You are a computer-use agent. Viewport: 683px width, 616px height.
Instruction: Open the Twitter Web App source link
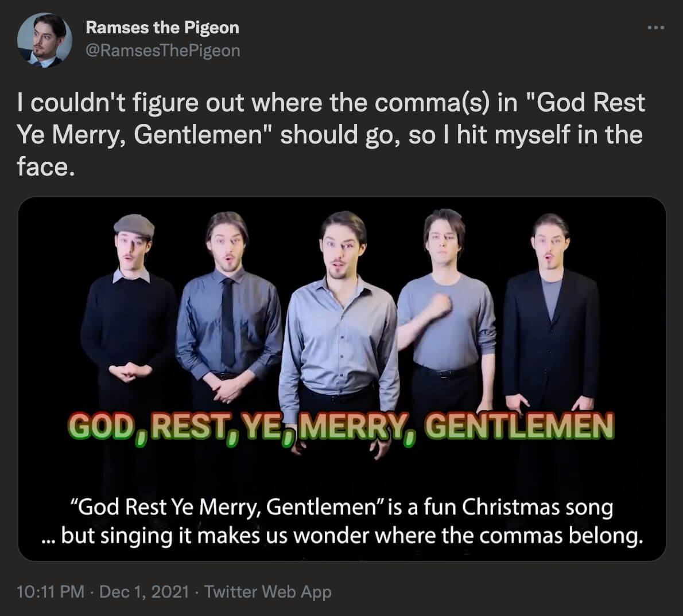(268, 591)
